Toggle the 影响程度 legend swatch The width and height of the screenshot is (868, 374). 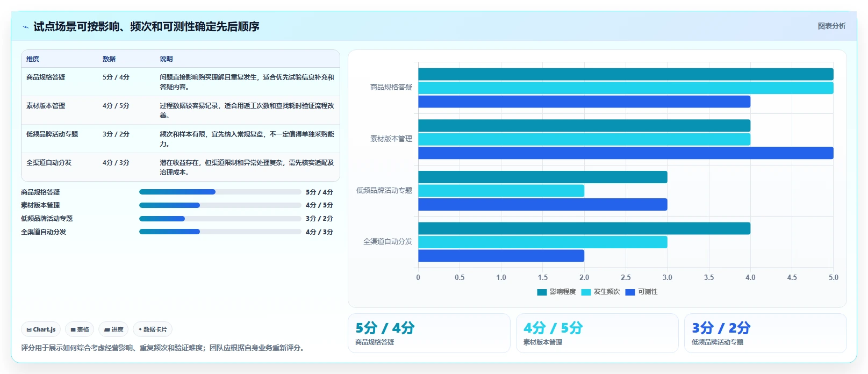point(542,292)
